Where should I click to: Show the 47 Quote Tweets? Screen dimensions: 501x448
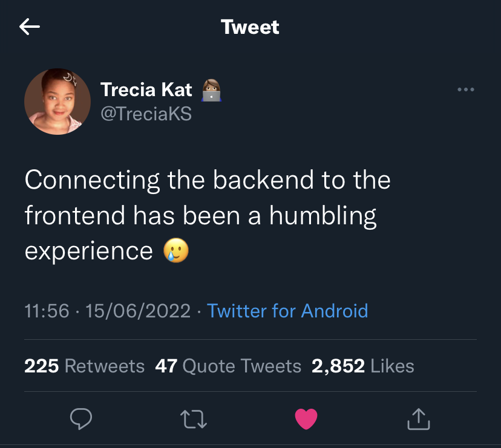click(x=228, y=366)
